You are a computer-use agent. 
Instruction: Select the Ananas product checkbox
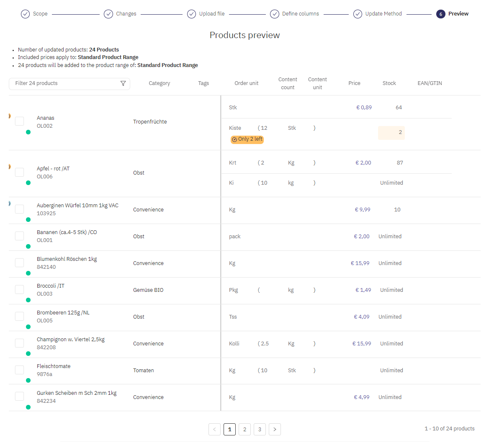(x=20, y=121)
